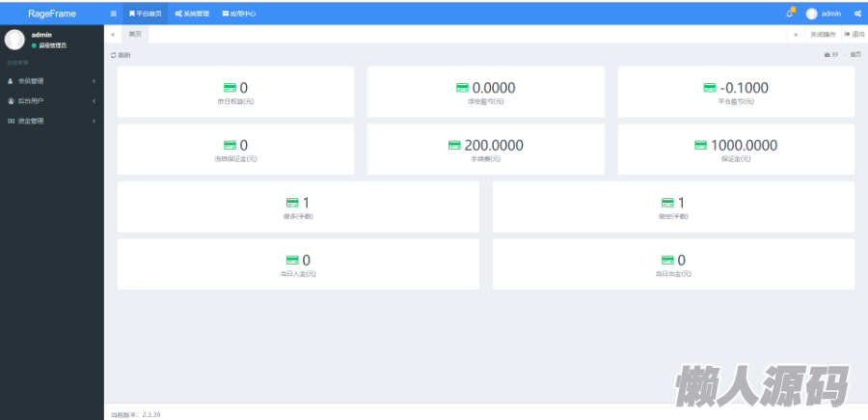Click the RageFrame logo link

[52, 14]
